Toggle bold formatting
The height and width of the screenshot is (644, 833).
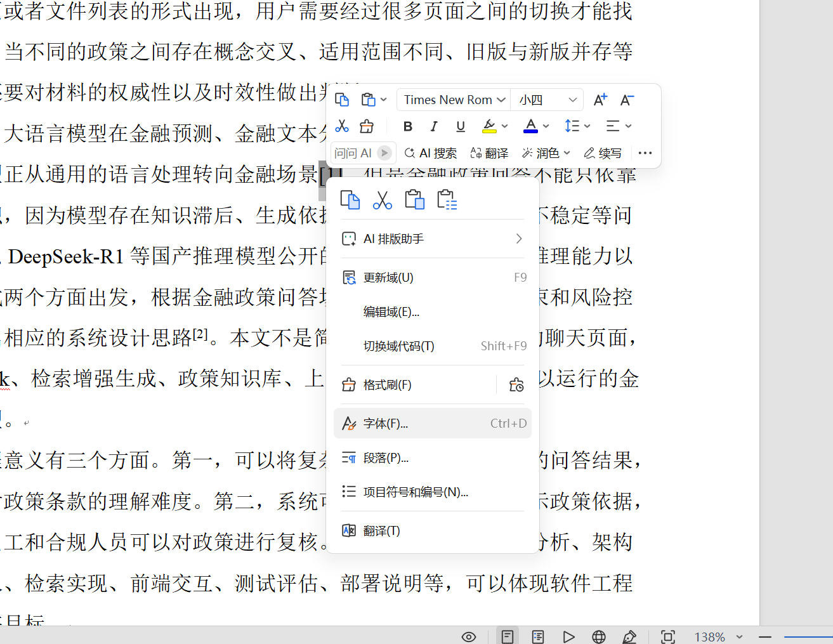click(x=408, y=126)
